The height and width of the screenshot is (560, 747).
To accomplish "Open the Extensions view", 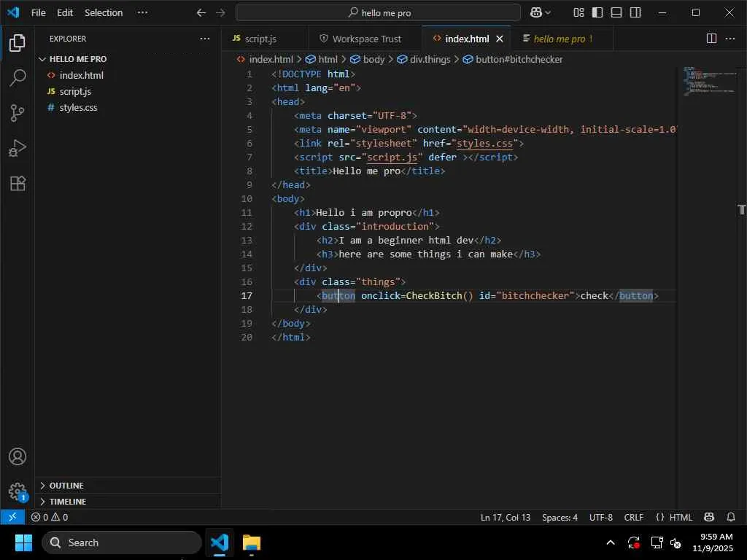I will [18, 183].
